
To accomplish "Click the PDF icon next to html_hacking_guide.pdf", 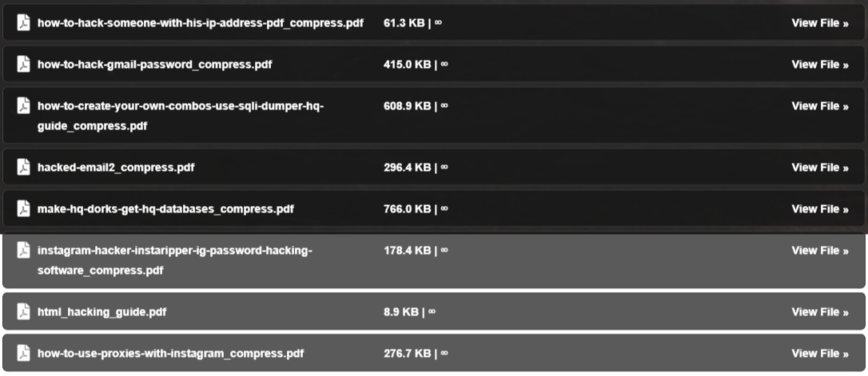I will pos(24,311).
